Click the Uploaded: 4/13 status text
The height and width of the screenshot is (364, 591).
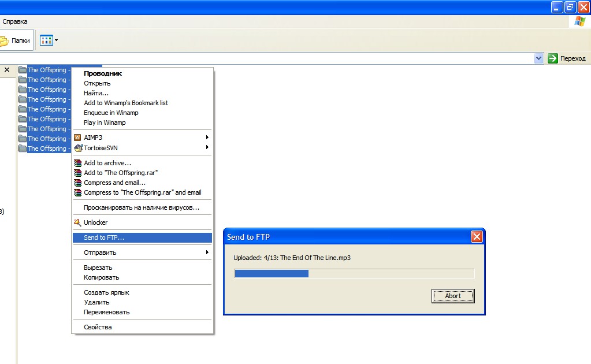click(292, 258)
